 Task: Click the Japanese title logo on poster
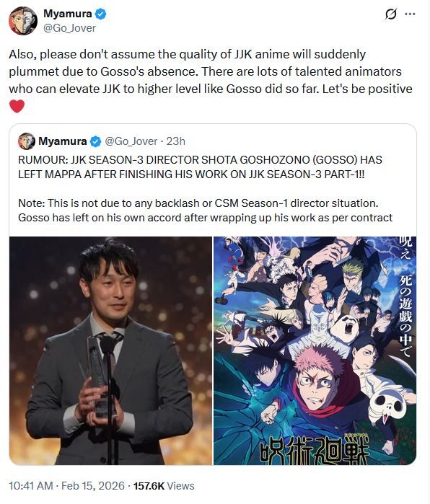click(315, 450)
